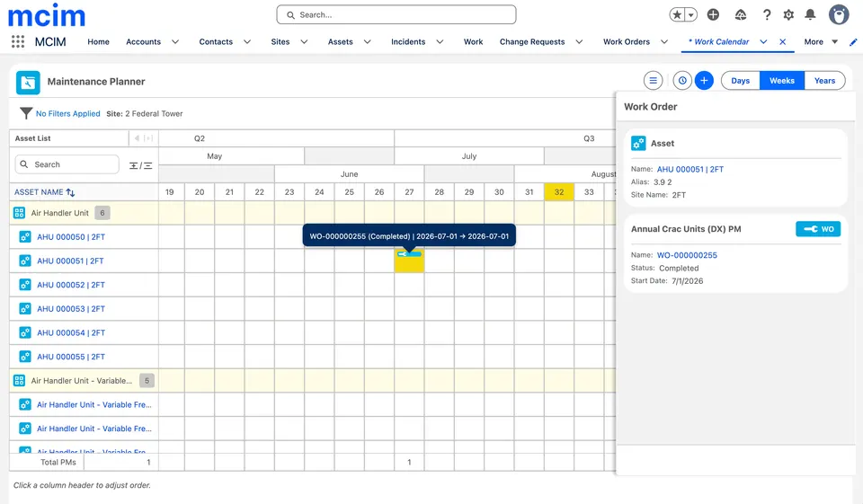
Task: Expand the Incidents menu chevron
Action: [x=440, y=42]
